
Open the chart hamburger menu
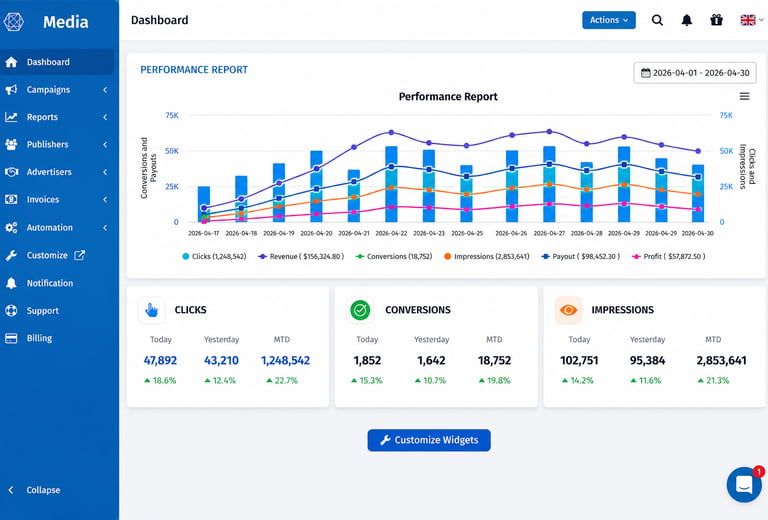coord(744,96)
